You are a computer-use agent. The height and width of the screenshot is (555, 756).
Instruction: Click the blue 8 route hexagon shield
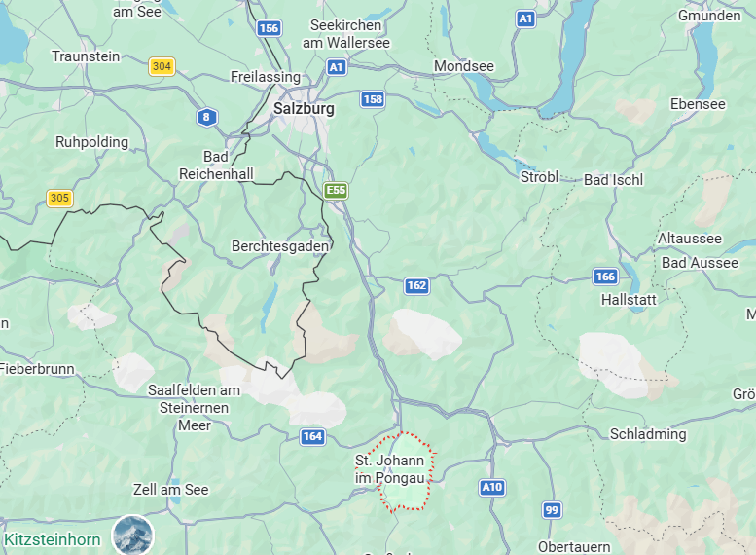(207, 117)
